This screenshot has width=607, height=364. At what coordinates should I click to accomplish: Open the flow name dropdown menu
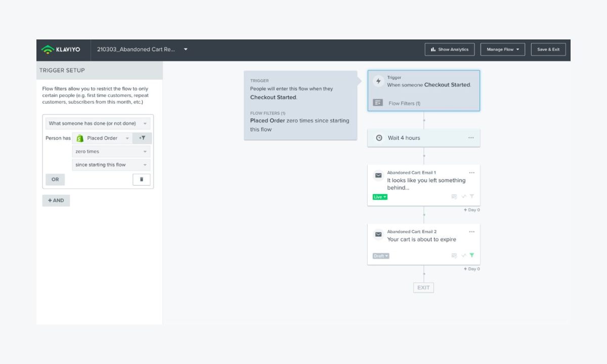point(186,50)
